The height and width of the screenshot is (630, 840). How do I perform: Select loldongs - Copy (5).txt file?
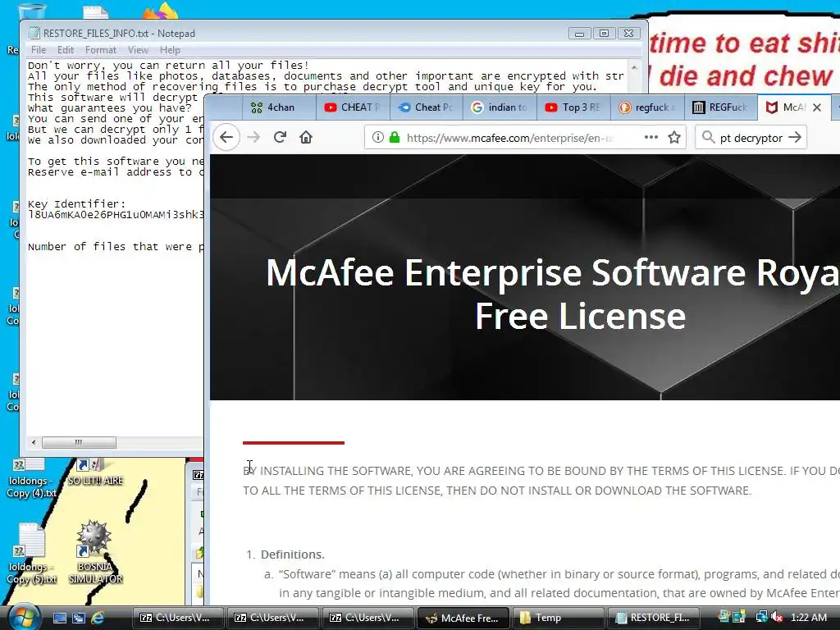pyautogui.click(x=32, y=554)
